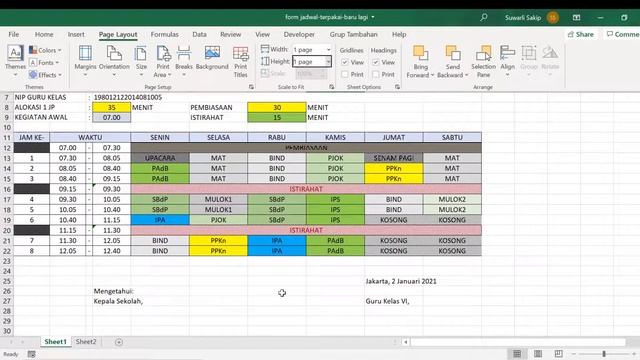
Task: Click macro record icon in status bar
Action: click(31, 354)
